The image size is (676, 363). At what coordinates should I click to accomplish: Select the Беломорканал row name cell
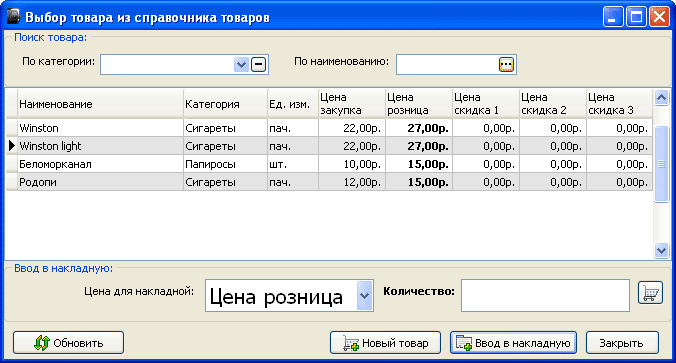pyautogui.click(x=100, y=164)
